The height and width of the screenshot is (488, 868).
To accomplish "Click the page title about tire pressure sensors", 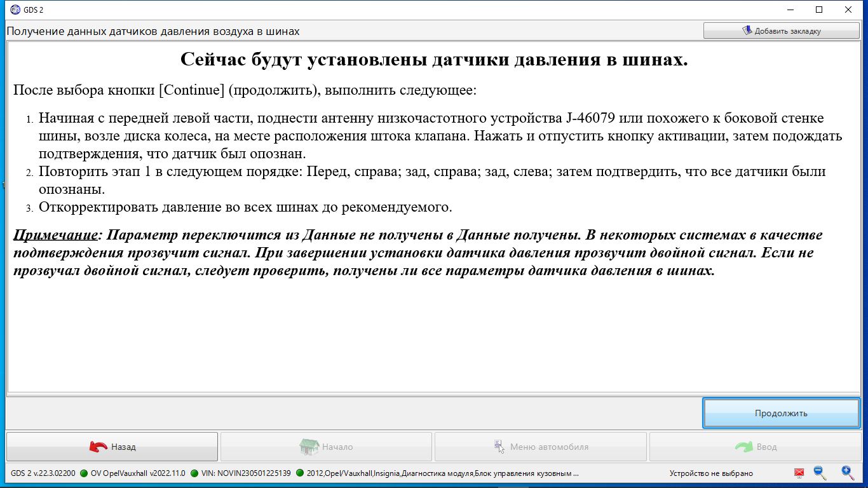I will tap(153, 31).
